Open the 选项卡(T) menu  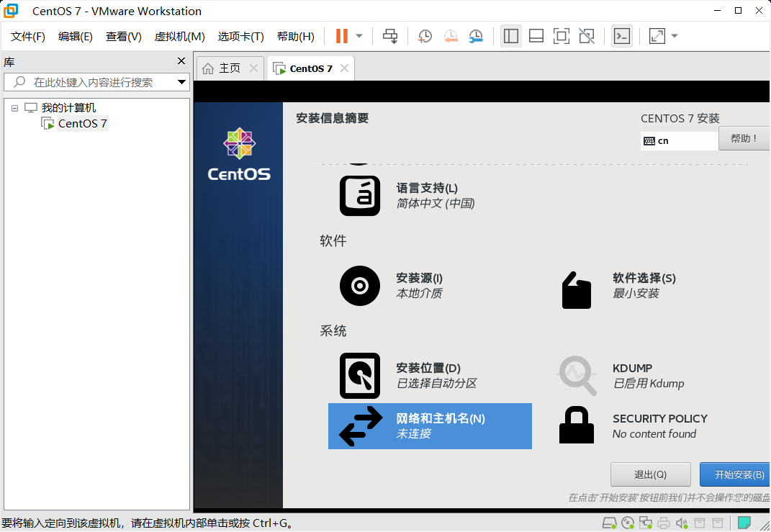pyautogui.click(x=241, y=37)
